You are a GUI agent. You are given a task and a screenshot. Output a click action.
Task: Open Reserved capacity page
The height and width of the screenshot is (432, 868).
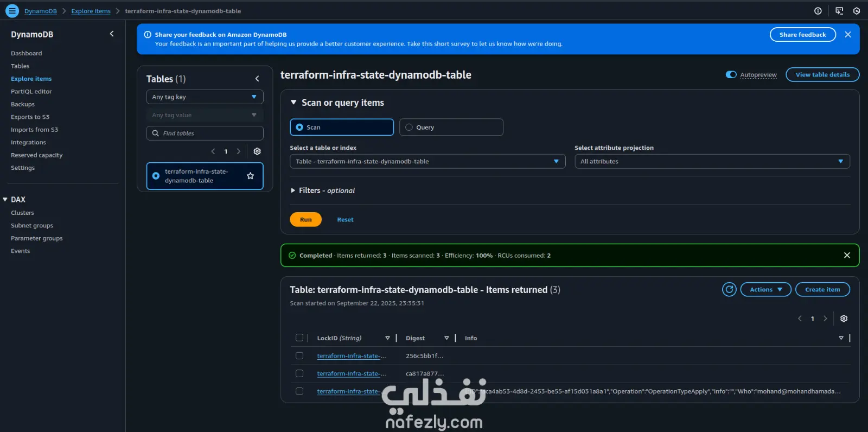37,155
